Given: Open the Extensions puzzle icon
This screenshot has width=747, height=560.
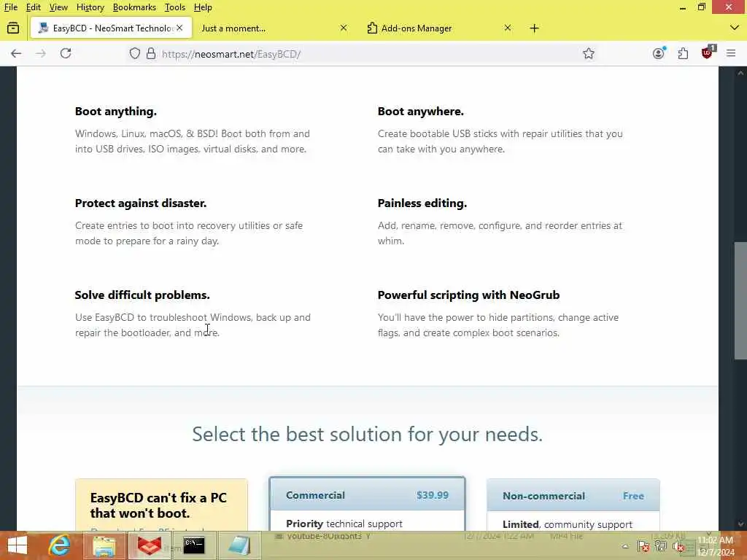Looking at the screenshot, I should click(683, 54).
